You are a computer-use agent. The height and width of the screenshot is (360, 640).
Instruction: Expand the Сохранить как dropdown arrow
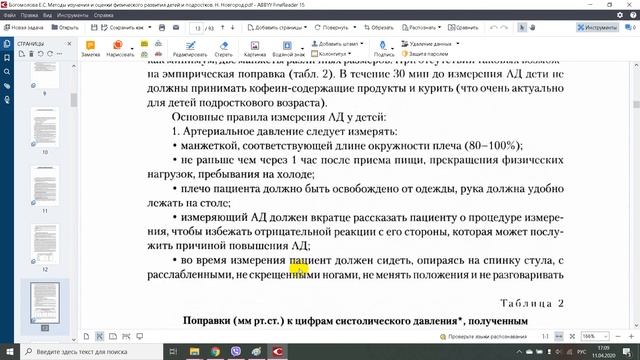[150, 27]
